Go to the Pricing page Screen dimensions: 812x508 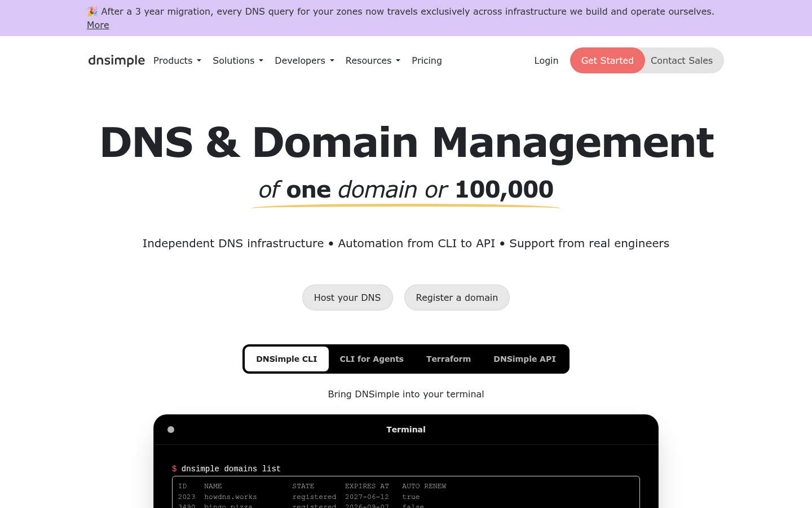tap(427, 60)
